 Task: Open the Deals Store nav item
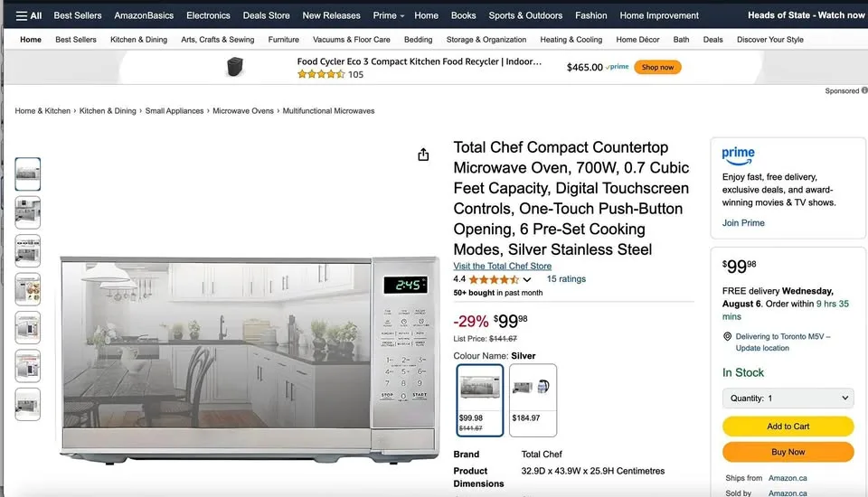pos(266,15)
